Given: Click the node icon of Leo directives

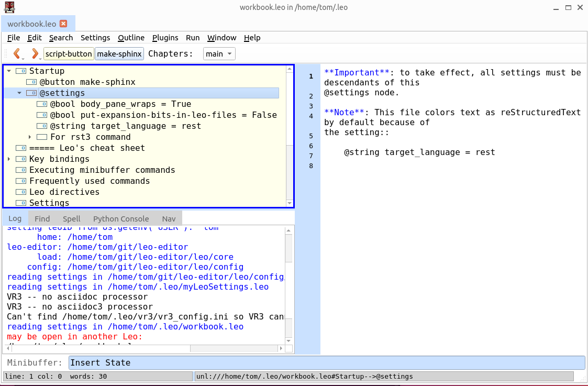Looking at the screenshot, I should (x=21, y=192).
